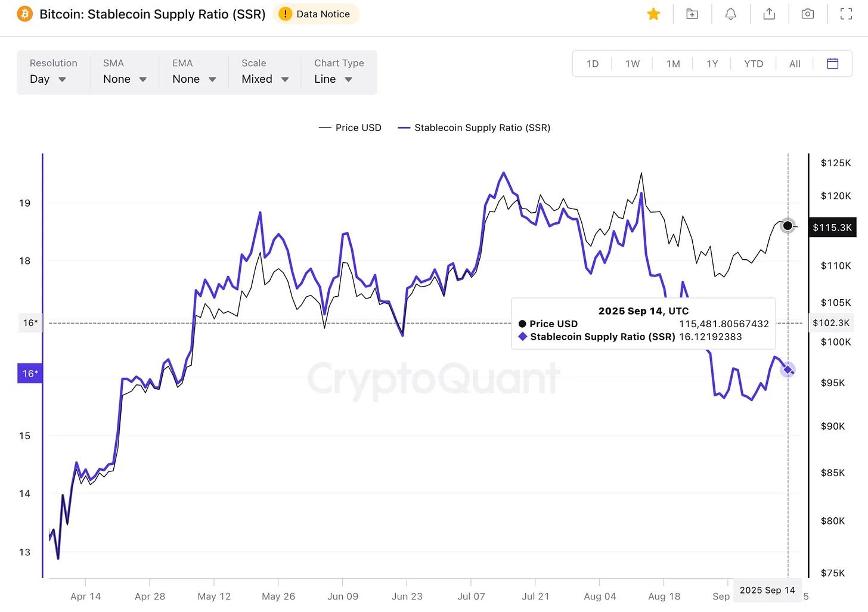Open the Chart Type dropdown
The width and height of the screenshot is (868, 612).
click(333, 79)
